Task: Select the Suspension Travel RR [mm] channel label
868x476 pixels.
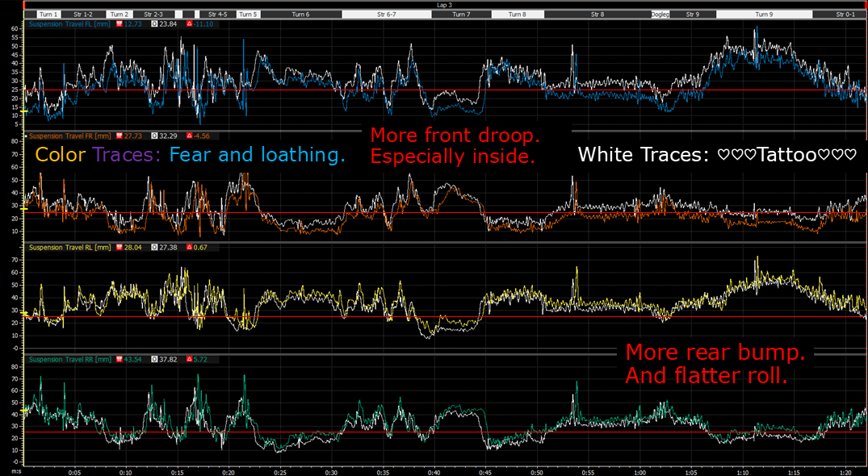Action: (69, 359)
